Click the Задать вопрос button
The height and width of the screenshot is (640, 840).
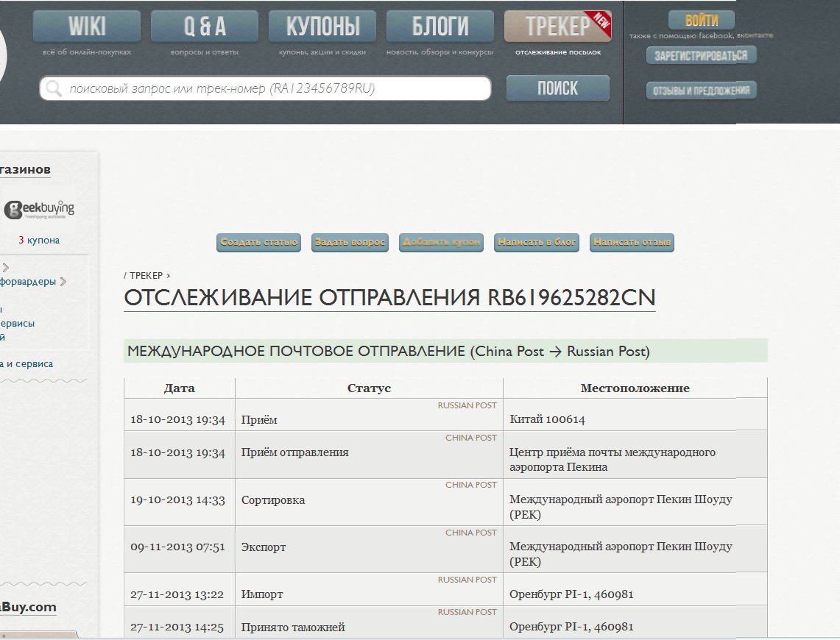click(350, 242)
